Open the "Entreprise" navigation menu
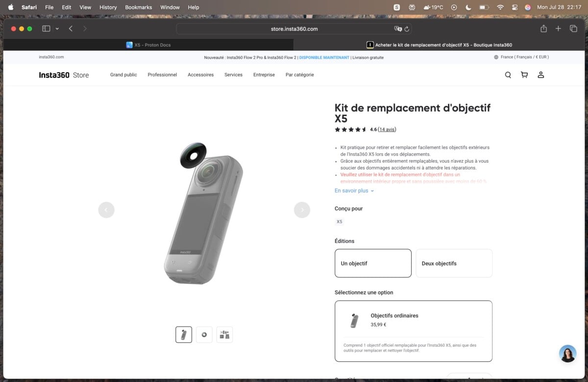 pos(264,75)
